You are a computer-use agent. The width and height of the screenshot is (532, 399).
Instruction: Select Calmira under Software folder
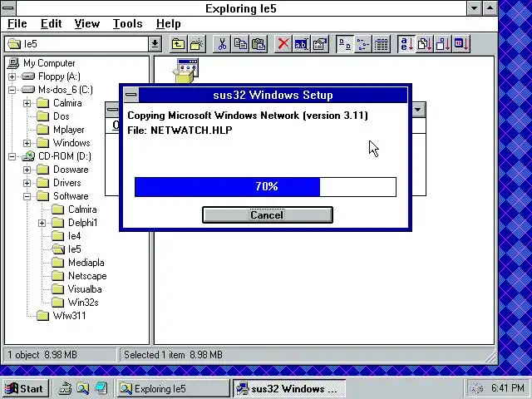[x=74, y=209]
